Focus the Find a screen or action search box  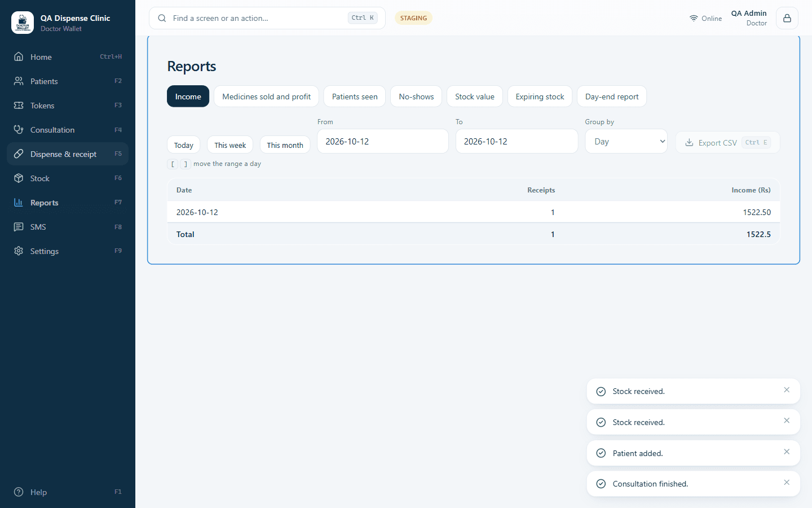267,18
